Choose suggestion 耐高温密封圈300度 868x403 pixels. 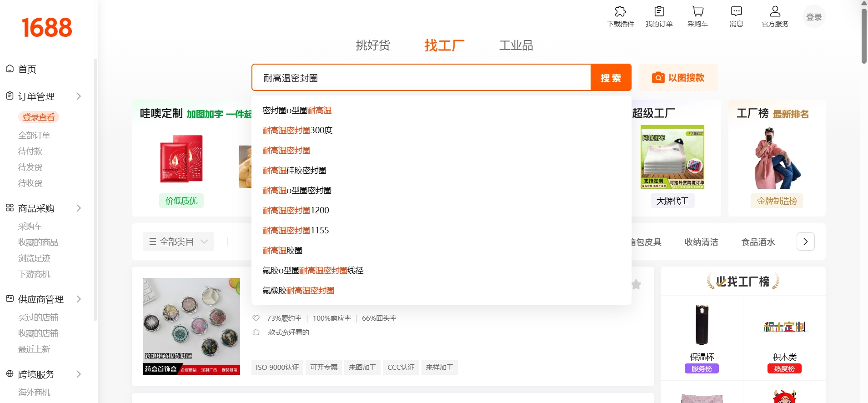click(x=441, y=131)
